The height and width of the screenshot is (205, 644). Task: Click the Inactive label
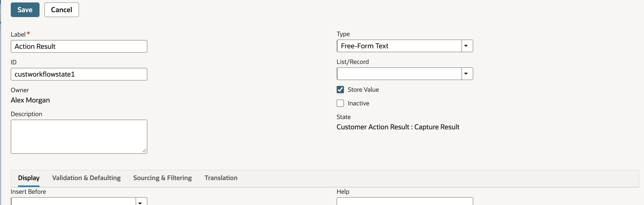pyautogui.click(x=359, y=103)
